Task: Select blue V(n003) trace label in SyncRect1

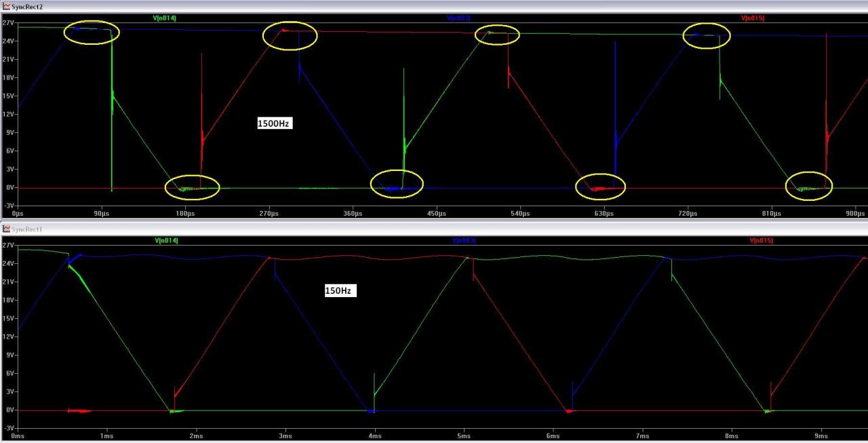Action: click(465, 240)
